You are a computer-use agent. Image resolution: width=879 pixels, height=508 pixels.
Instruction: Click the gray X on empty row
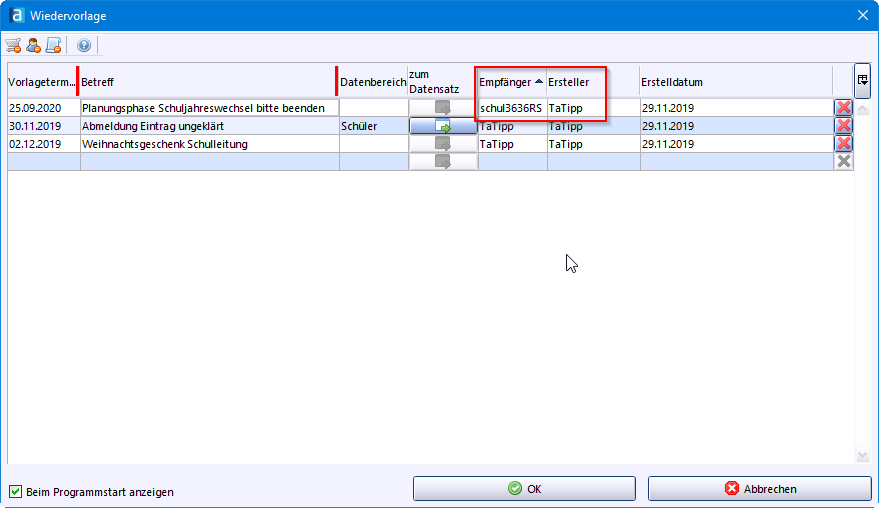[x=843, y=161]
